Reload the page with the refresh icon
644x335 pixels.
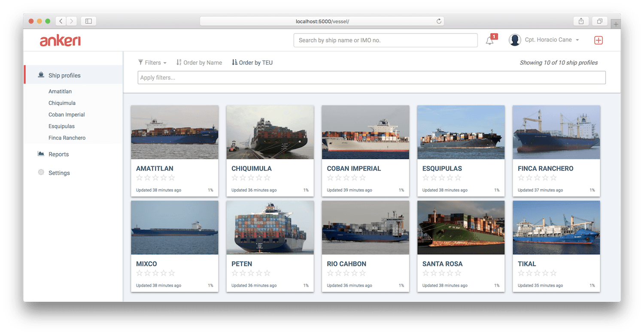[439, 21]
